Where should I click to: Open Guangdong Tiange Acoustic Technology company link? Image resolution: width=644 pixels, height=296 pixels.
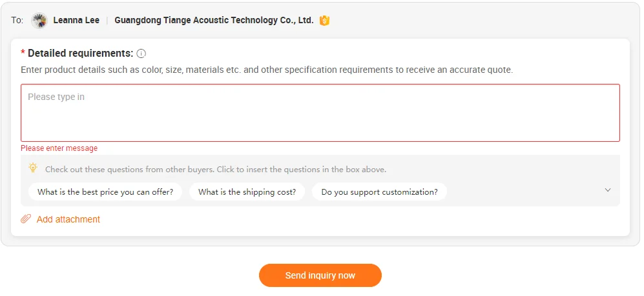tap(214, 21)
